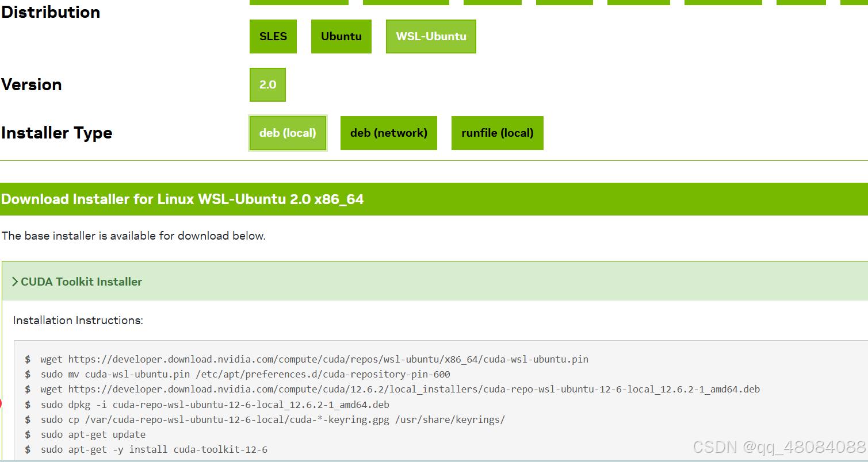
Task: Choose deb (local) installer type
Action: pyautogui.click(x=288, y=133)
